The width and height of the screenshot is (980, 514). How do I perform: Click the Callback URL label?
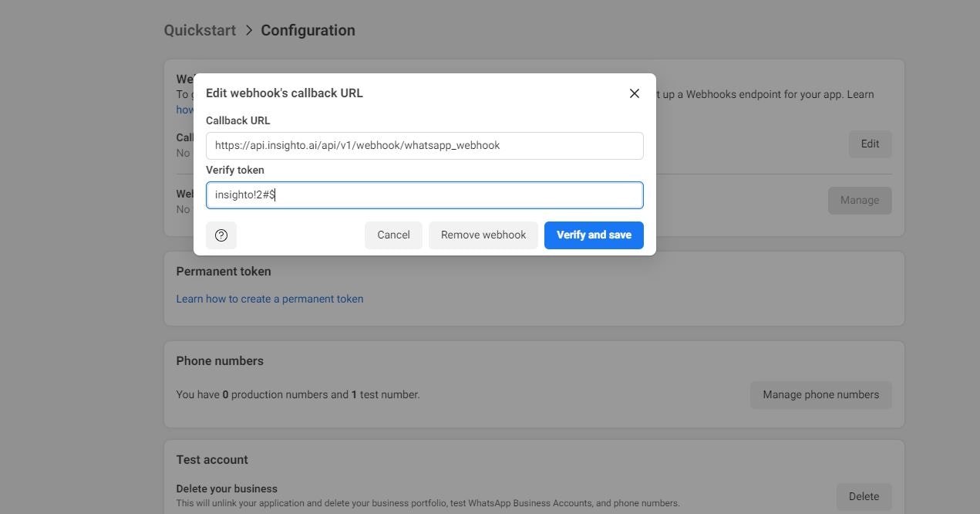(237, 120)
